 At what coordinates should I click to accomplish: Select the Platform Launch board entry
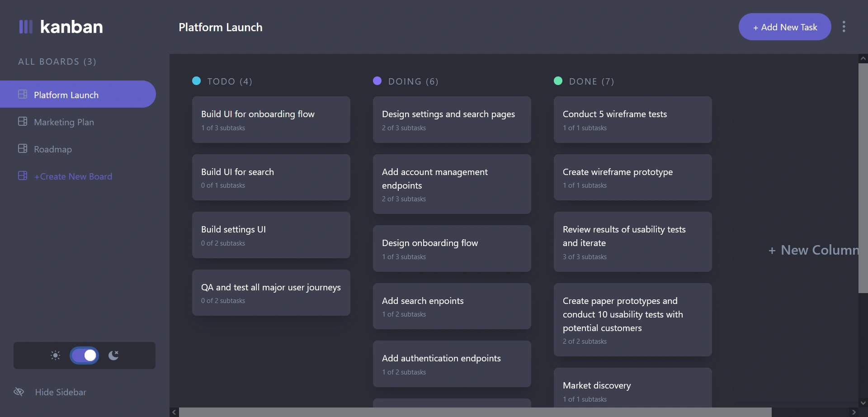coord(66,94)
